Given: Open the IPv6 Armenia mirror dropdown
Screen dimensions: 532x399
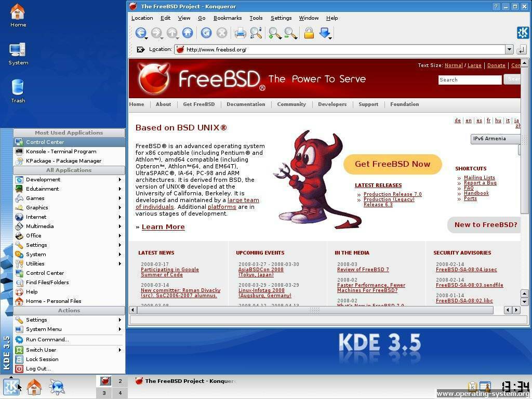Looking at the screenshot, I should pyautogui.click(x=496, y=139).
